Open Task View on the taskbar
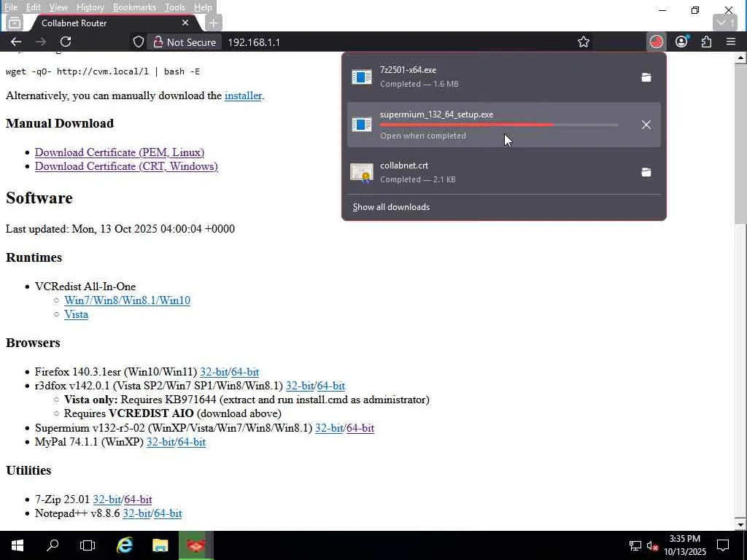The height and width of the screenshot is (560, 747). [x=88, y=545]
